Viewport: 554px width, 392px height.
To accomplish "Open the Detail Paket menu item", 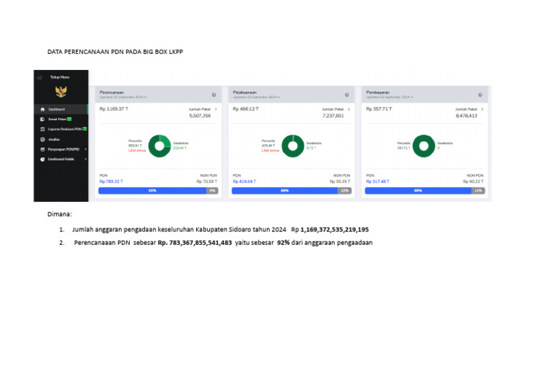I will [61, 120].
